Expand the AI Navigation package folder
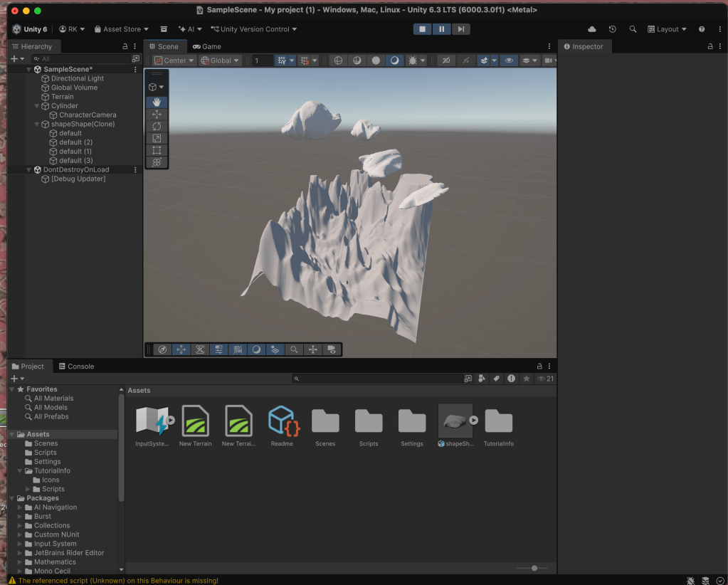 click(x=21, y=507)
